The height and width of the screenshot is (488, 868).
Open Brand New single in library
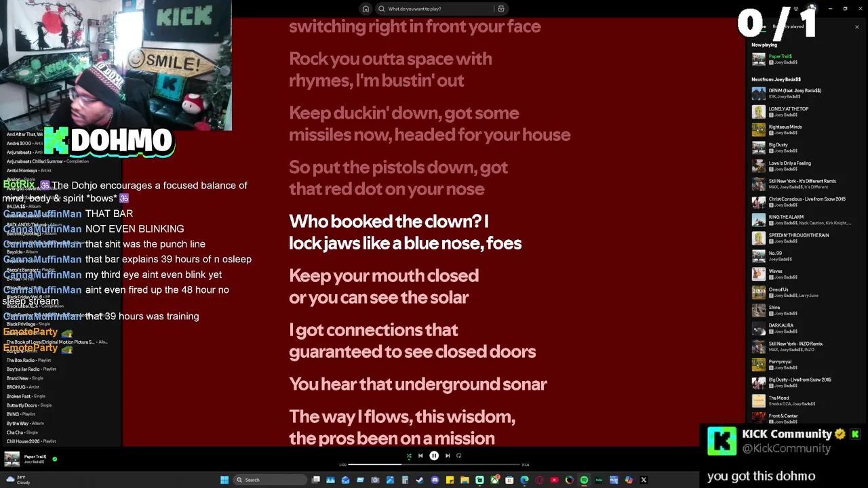(x=24, y=378)
